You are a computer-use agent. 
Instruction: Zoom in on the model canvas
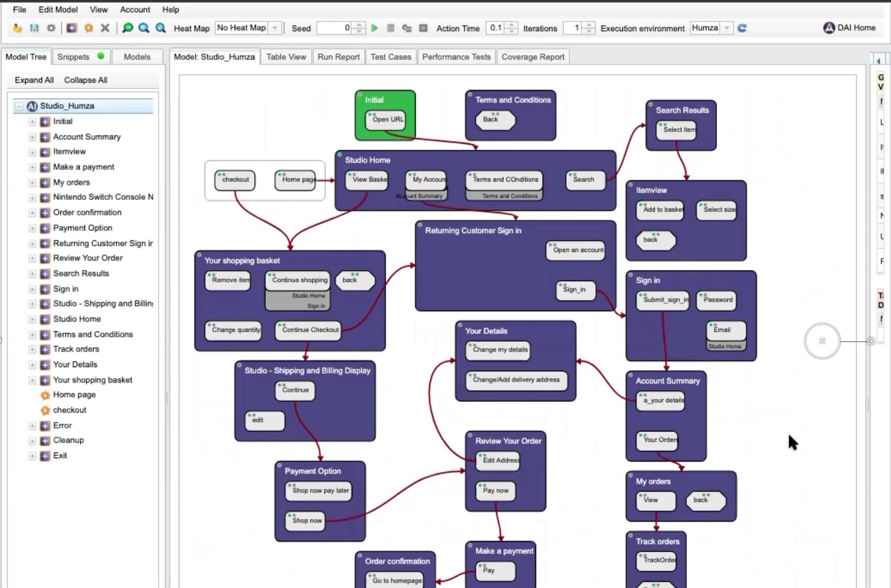click(143, 28)
